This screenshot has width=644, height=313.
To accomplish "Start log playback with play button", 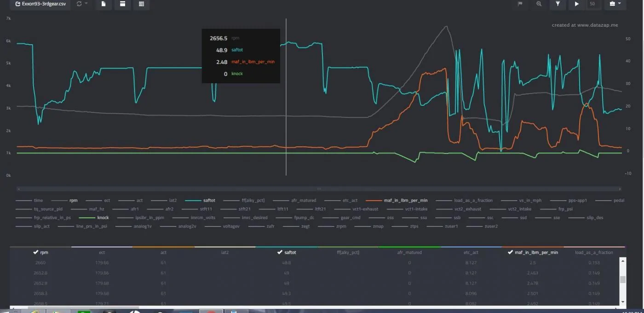I will click(576, 4).
